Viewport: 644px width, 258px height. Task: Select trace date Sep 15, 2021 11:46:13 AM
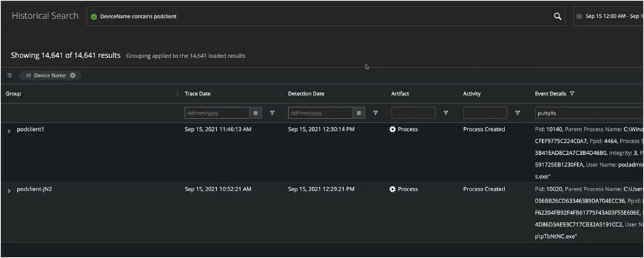pos(218,130)
